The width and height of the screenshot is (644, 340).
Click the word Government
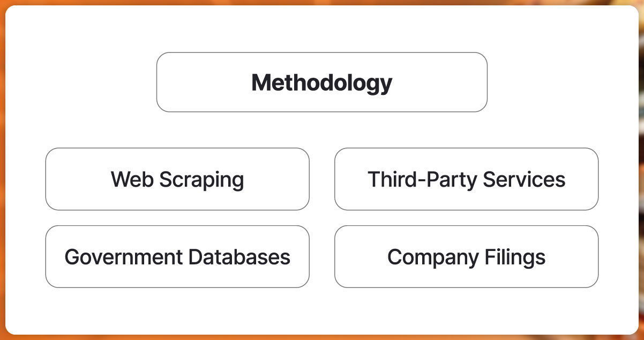tap(123, 257)
